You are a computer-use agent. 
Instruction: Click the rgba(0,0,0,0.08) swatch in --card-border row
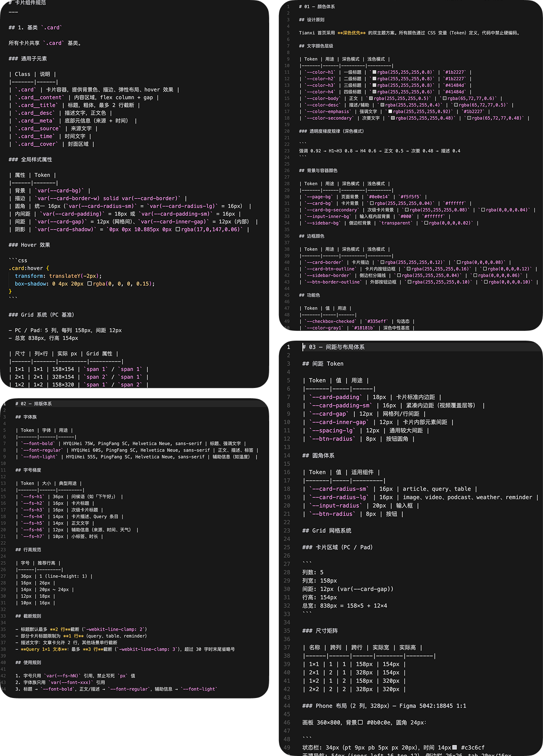(x=459, y=262)
